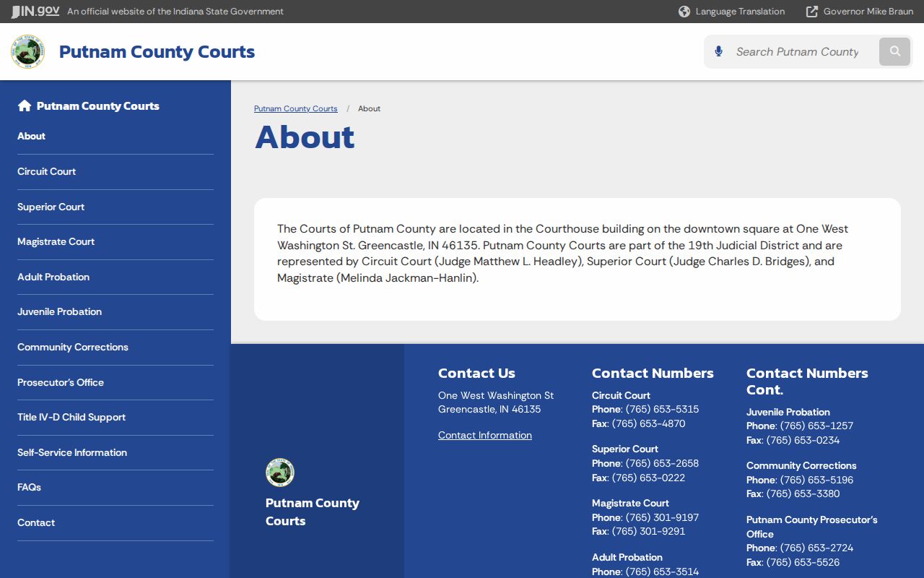Viewport: 924px width, 578px height.
Task: Click the IN.gov logo in top bar
Action: coord(35,11)
